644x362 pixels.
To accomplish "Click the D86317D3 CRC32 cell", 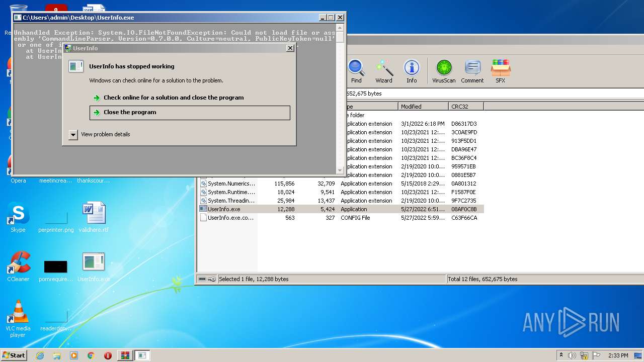I will [x=464, y=124].
